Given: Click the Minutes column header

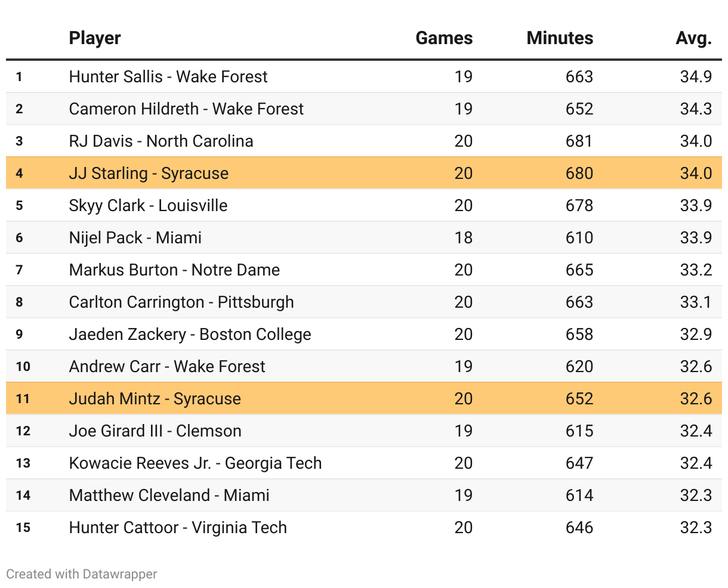Looking at the screenshot, I should [x=559, y=38].
